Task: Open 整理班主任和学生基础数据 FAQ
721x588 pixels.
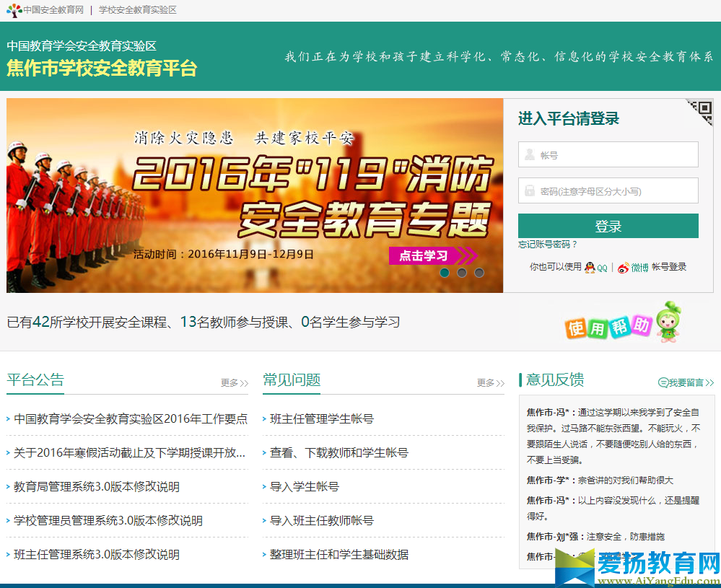Action: point(339,554)
